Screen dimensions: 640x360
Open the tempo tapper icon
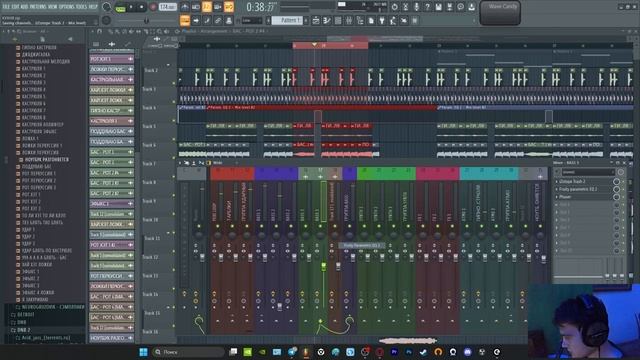[x=393, y=20]
